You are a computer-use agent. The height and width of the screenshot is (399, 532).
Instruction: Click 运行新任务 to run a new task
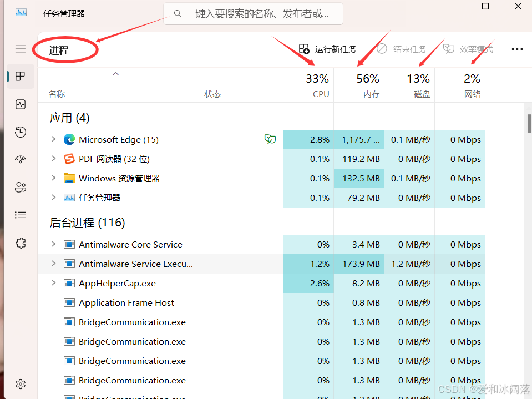(x=328, y=49)
